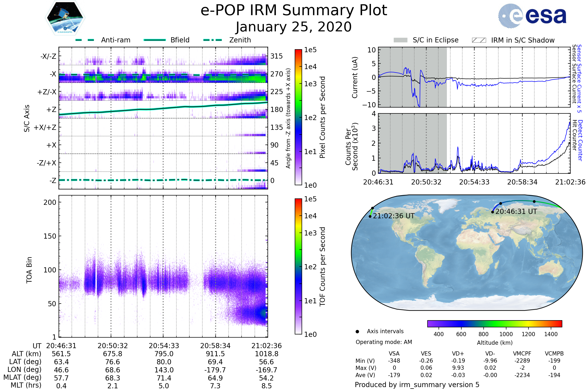Click the ESA logo
The width and height of the screenshot is (588, 392).
(x=532, y=16)
